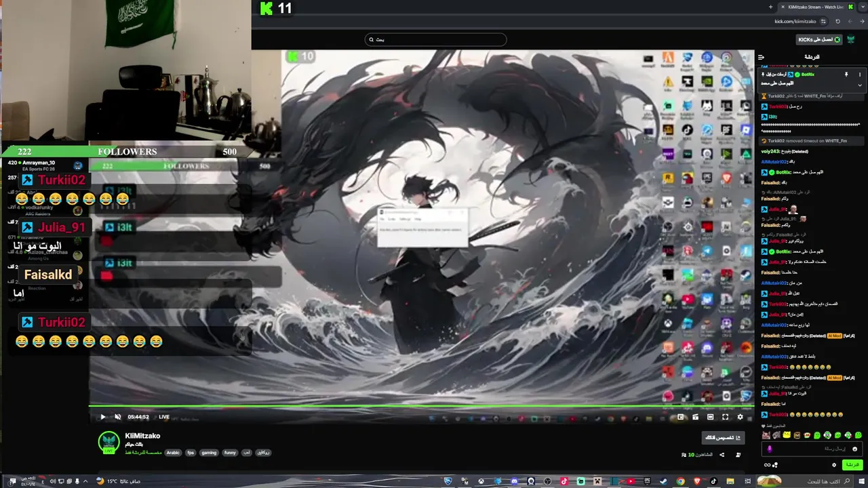This screenshot has height=488, width=868.
Task: Open the 15°C weather widget
Action: click(x=118, y=481)
